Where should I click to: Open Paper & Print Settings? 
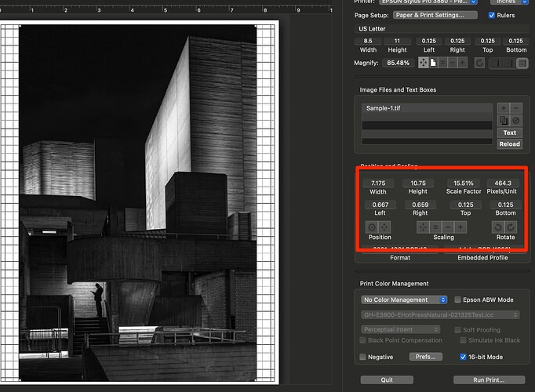(x=435, y=15)
